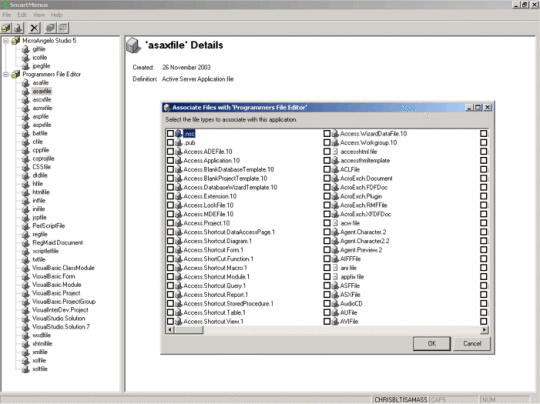
Task: Select VisualBasic.ProjectGroup in the tree
Action: 64,302
